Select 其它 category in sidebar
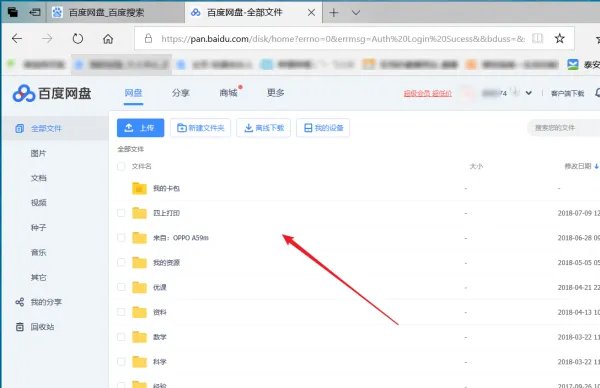The image size is (600, 388). 38,277
